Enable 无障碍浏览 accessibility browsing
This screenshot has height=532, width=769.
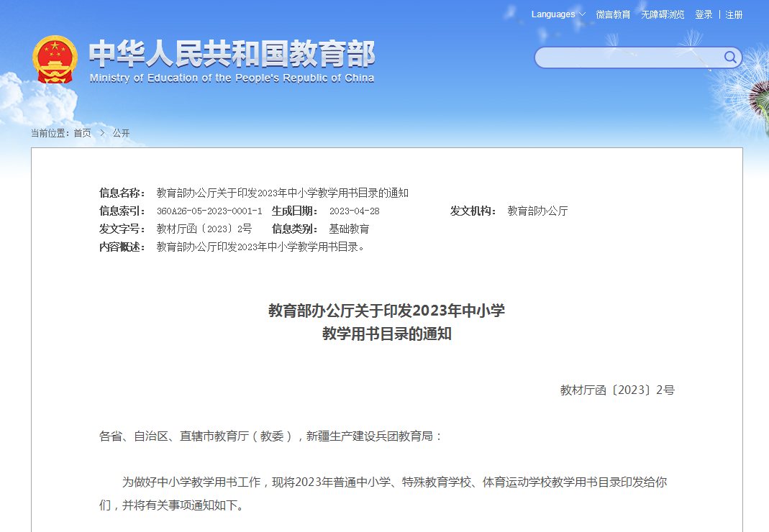tap(663, 14)
